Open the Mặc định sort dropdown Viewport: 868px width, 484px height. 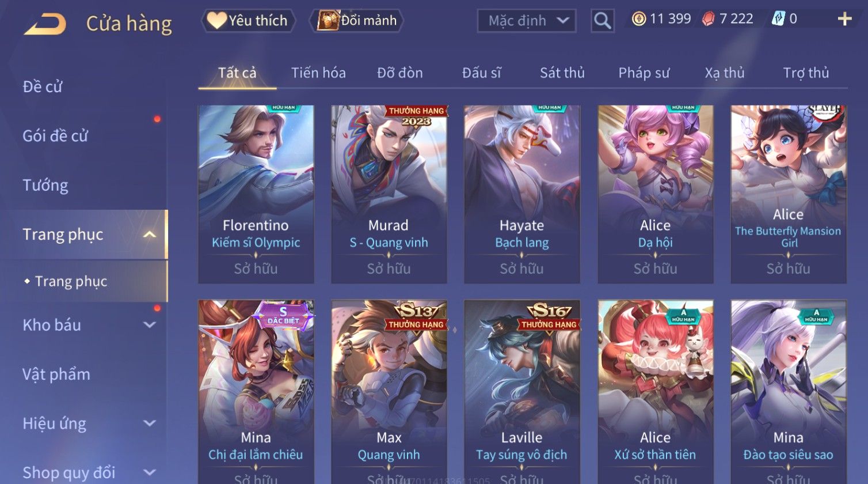(x=527, y=21)
